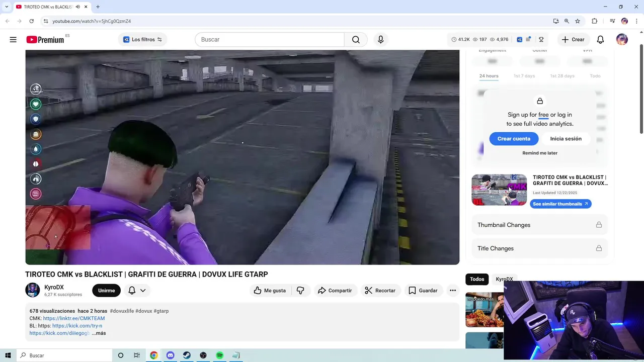Click the Chrome back arrow
Viewport: 644px width, 362px height.
coord(8,21)
